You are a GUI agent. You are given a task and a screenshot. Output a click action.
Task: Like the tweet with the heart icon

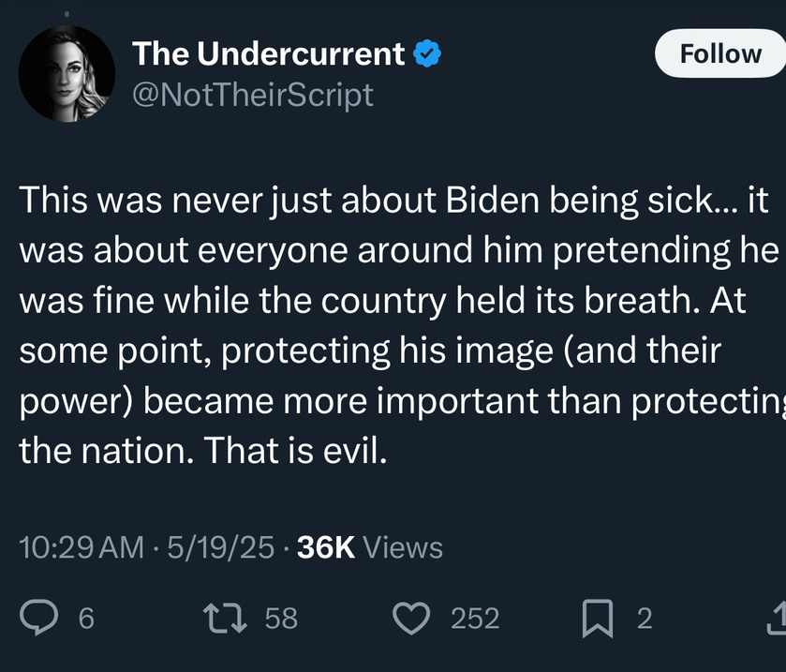[411, 619]
